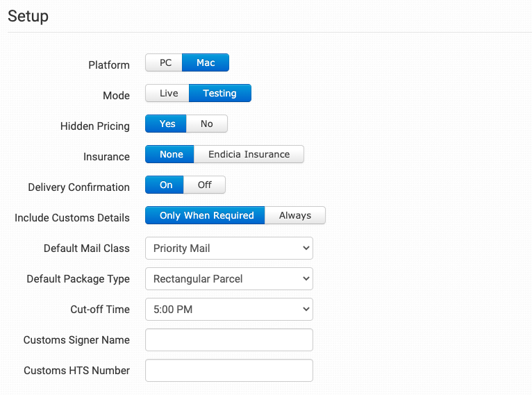532x395 pixels.
Task: Focus the Customs Signer Name field
Action: 229,340
